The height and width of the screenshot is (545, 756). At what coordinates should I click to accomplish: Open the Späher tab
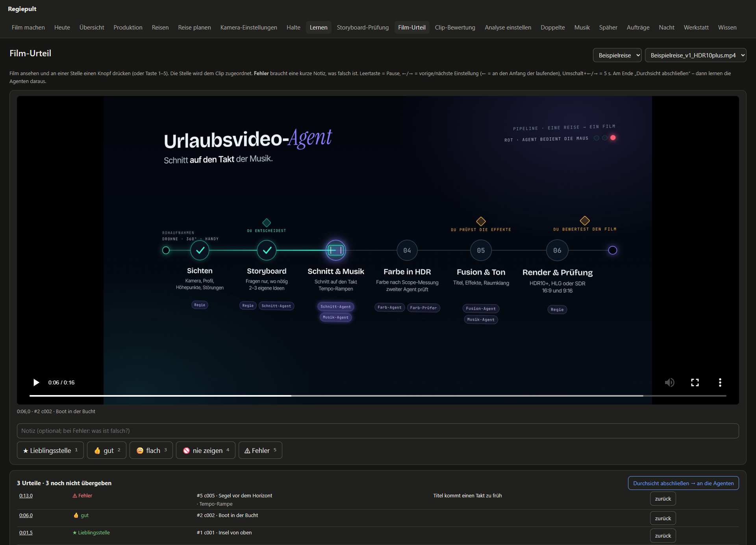click(608, 28)
